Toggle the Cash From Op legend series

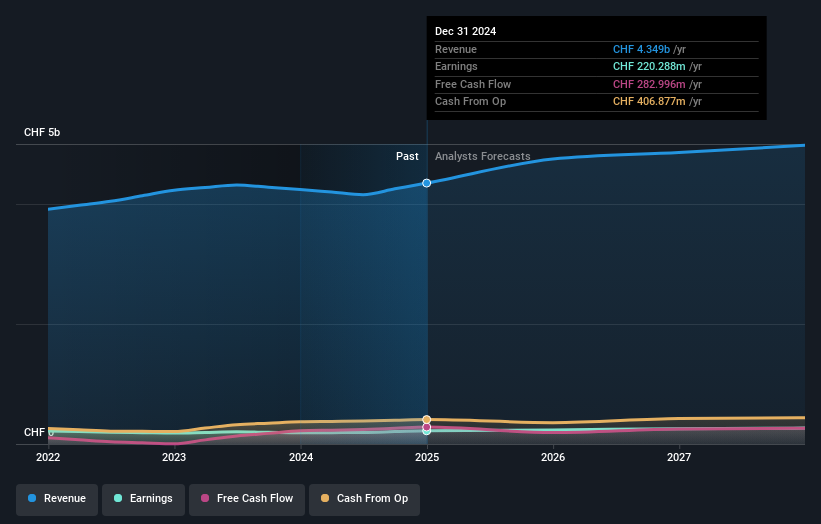pyautogui.click(x=364, y=499)
